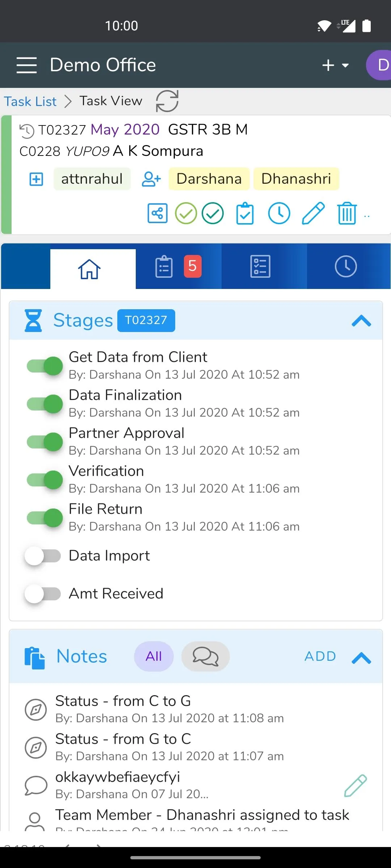Filter notes by comments chat icon
Image resolution: width=391 pixels, height=868 pixels.
click(206, 656)
